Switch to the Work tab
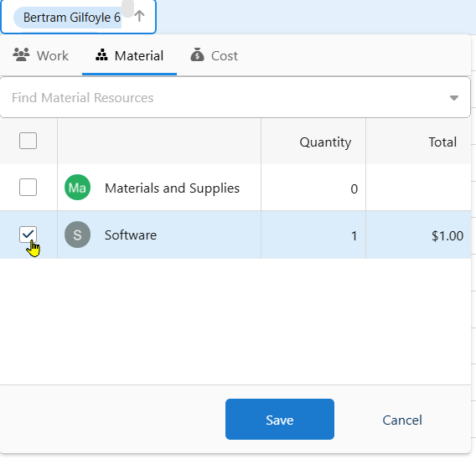The image size is (476, 459). [41, 56]
